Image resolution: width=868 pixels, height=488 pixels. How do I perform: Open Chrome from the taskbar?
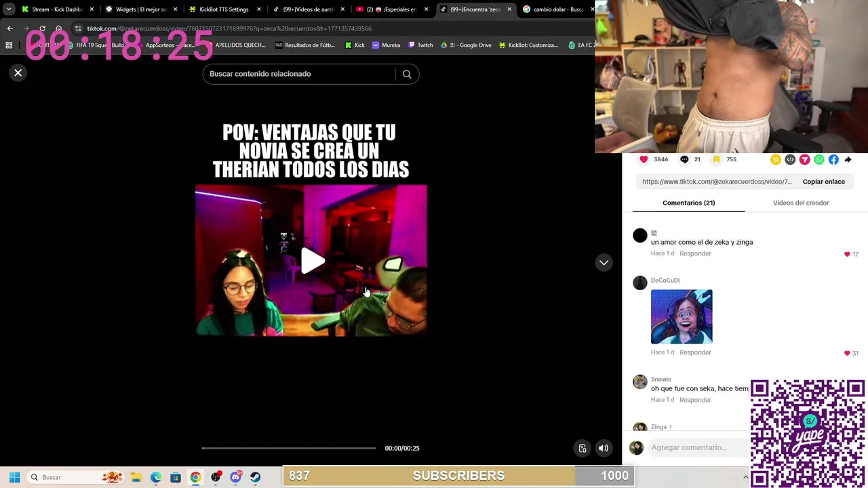195,477
